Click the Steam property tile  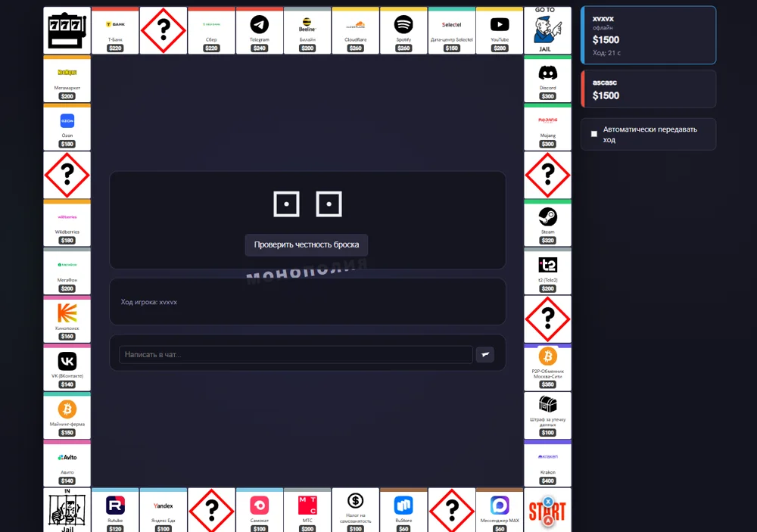click(547, 222)
